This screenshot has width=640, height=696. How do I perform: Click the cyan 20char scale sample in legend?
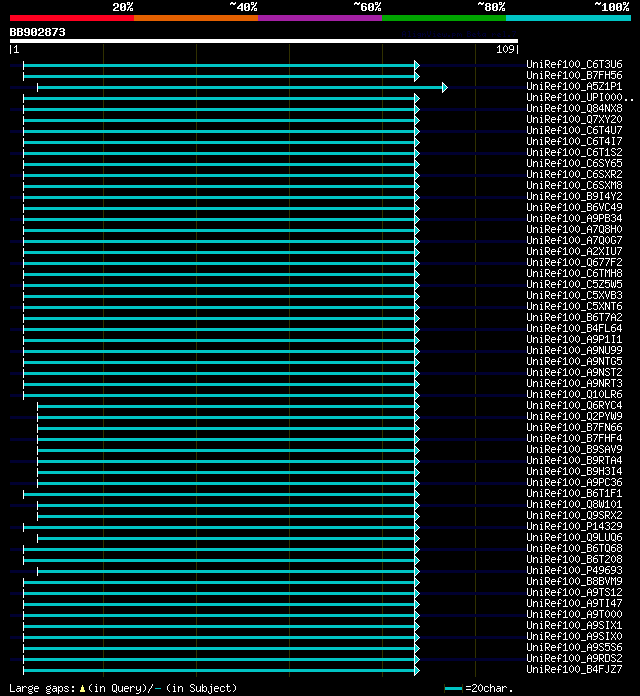coord(453,688)
